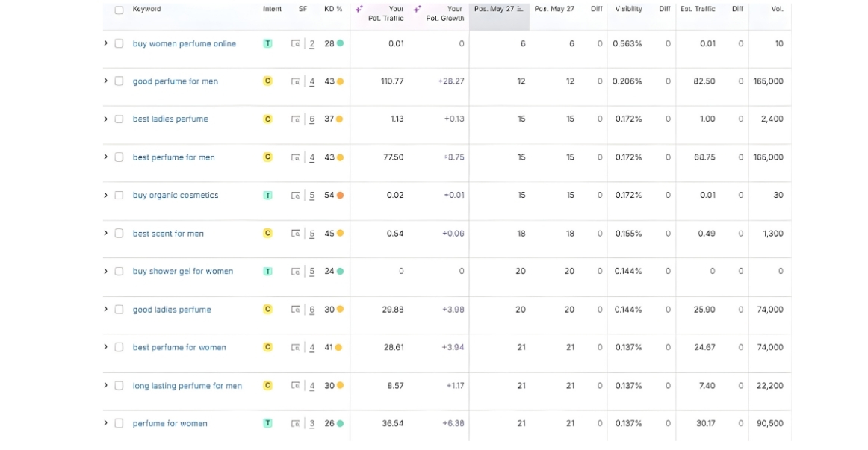Click transactional intent badge for 'buy organic cosmetics'
This screenshot has width=868, height=450.
tap(267, 196)
